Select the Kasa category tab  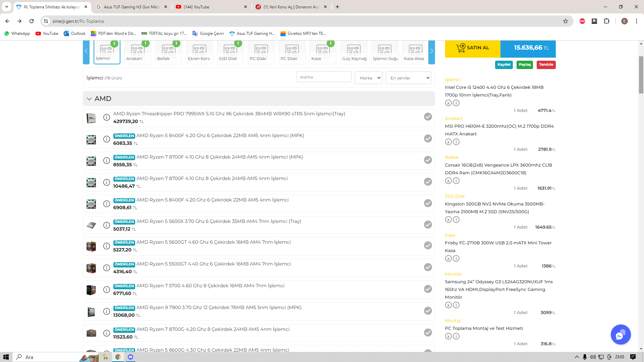pyautogui.click(x=323, y=52)
